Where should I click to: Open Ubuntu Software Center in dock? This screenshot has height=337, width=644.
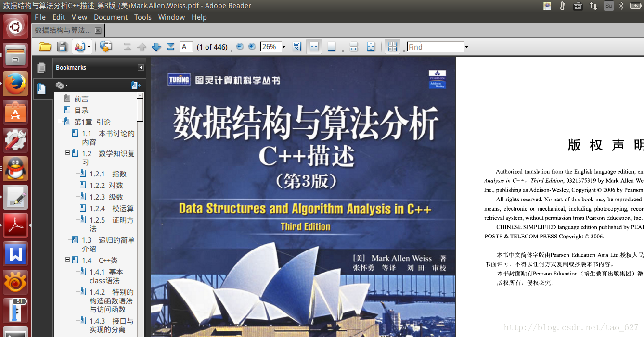(15, 112)
